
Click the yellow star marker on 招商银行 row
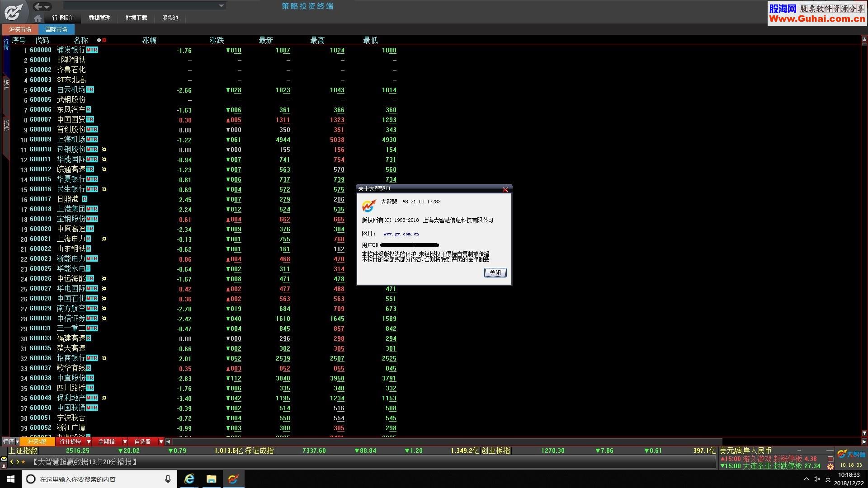pyautogui.click(x=104, y=358)
